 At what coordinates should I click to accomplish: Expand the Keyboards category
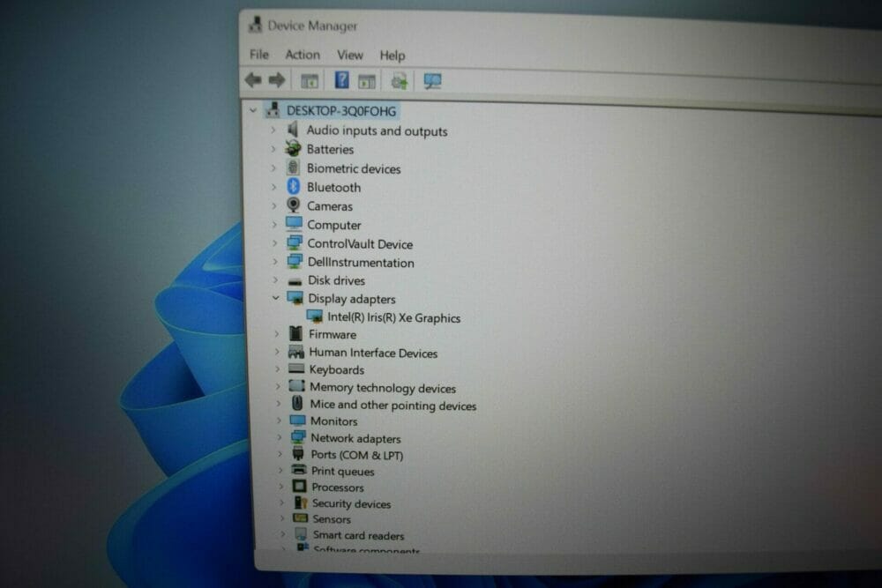[x=277, y=369]
